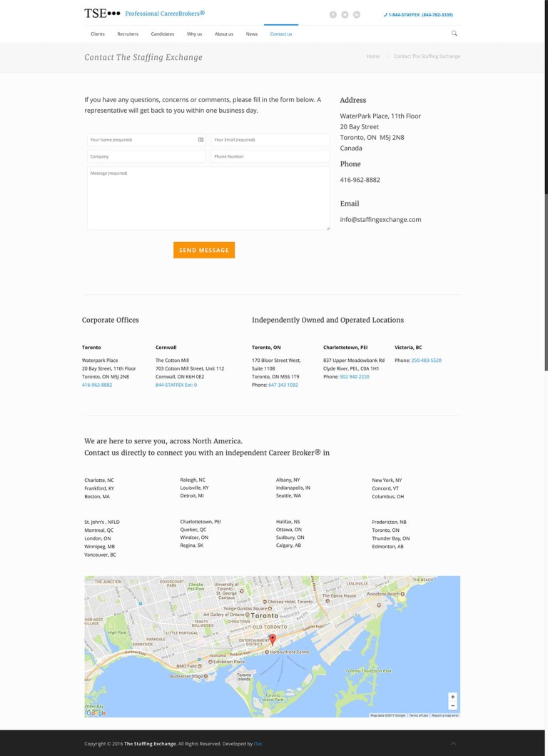The height and width of the screenshot is (756, 548).
Task: Click the Google logo on the map
Action: click(x=96, y=713)
